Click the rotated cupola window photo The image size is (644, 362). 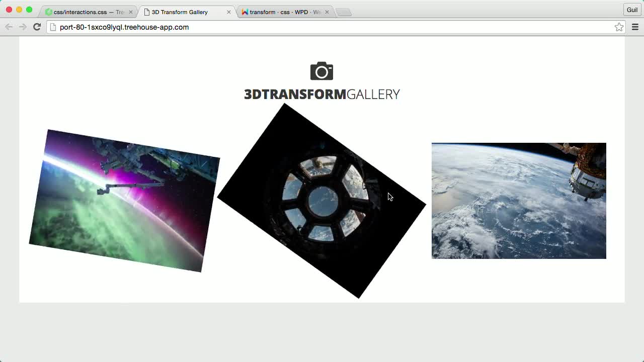[x=322, y=201]
